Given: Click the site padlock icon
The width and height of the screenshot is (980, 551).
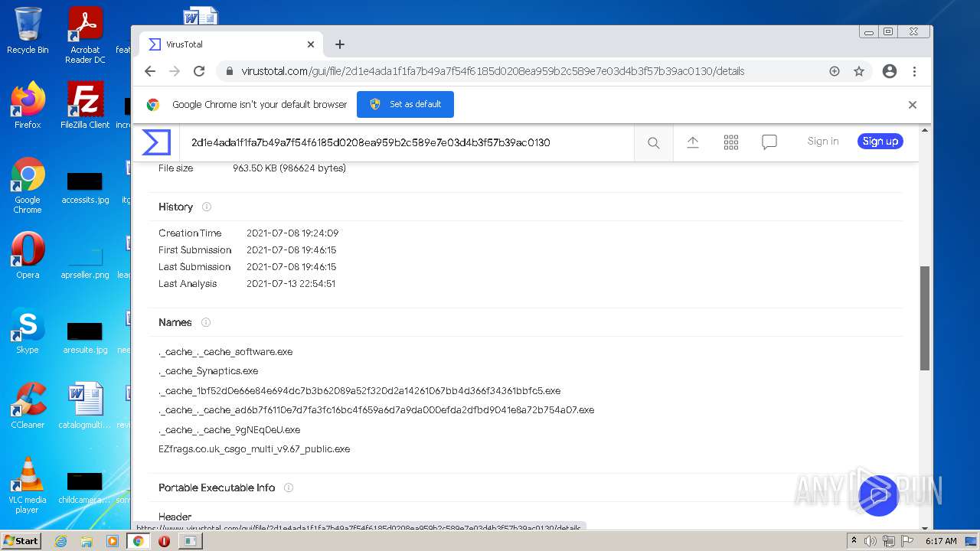Looking at the screenshot, I should coord(228,71).
